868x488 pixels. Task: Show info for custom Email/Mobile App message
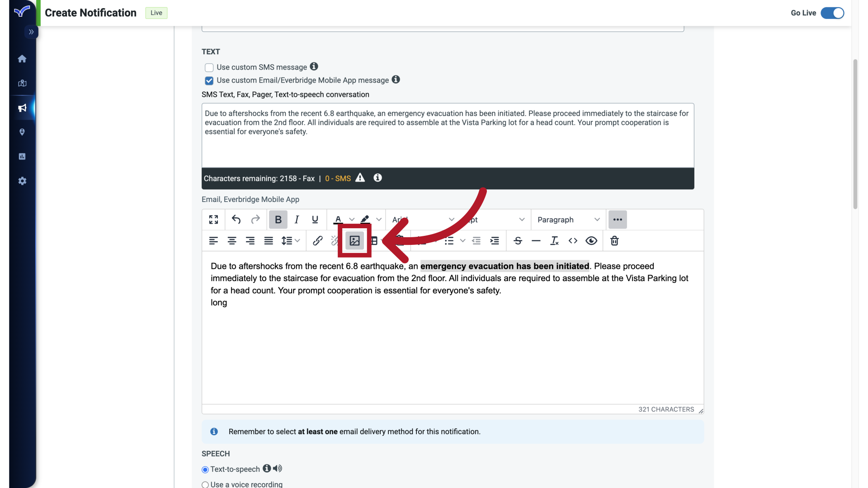pos(396,80)
